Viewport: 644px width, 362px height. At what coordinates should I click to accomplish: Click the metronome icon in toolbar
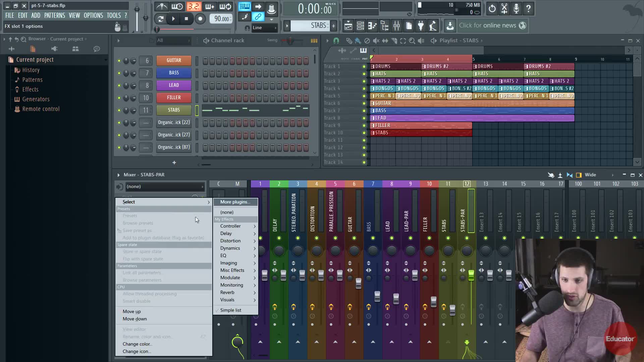point(162,7)
